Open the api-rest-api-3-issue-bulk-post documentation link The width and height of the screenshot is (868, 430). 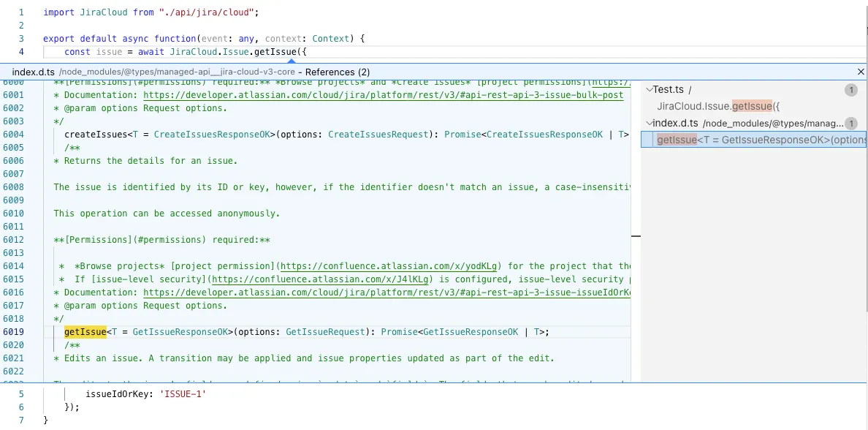click(x=383, y=95)
